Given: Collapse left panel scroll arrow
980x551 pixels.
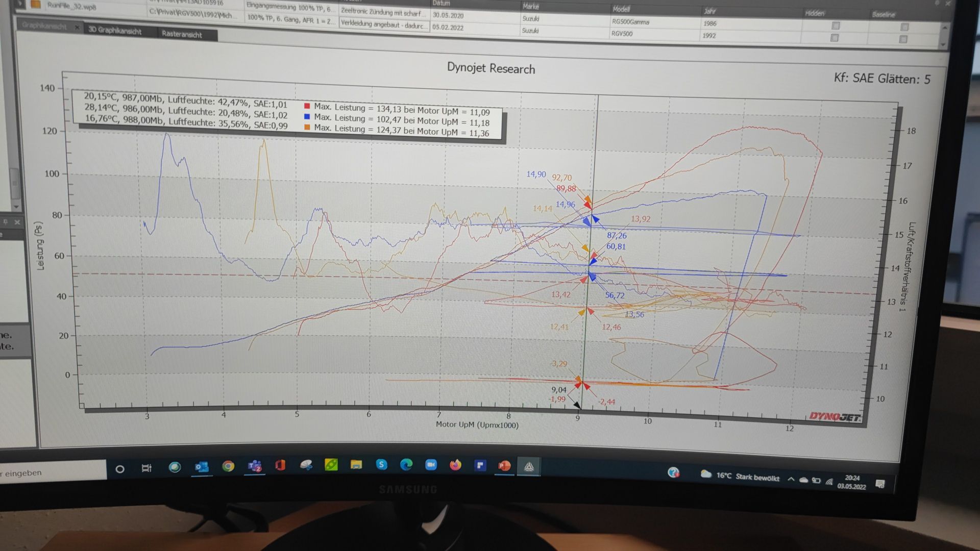Looking at the screenshot, I should (16, 206).
